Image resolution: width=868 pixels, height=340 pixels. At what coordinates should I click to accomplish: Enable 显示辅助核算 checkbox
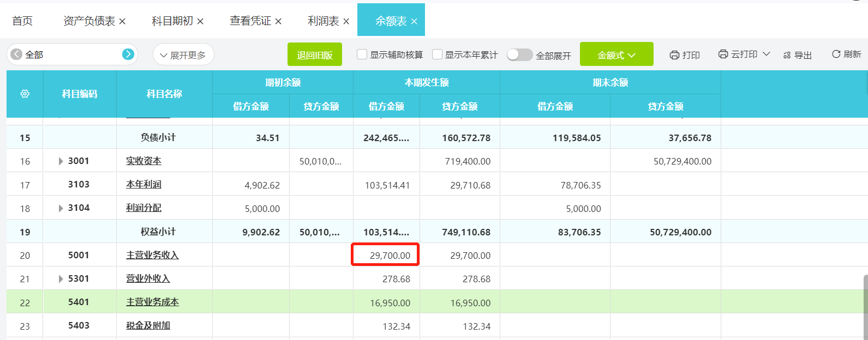tap(362, 54)
